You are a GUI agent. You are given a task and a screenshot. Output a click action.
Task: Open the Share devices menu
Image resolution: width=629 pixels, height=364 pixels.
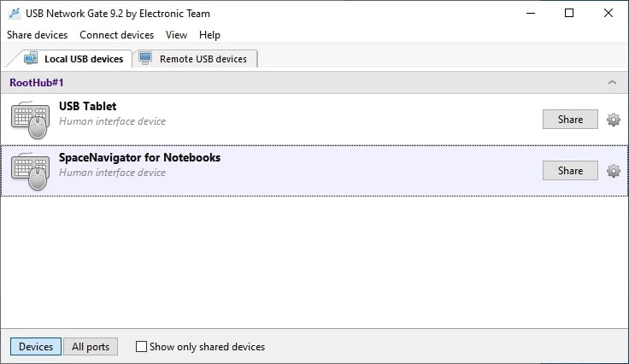37,35
